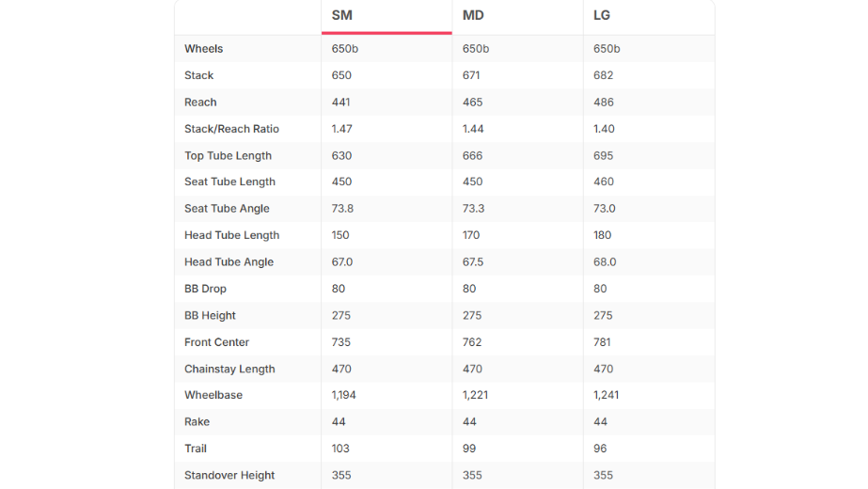868x489 pixels.
Task: Click the Reach value 441 for SM
Action: click(x=341, y=103)
